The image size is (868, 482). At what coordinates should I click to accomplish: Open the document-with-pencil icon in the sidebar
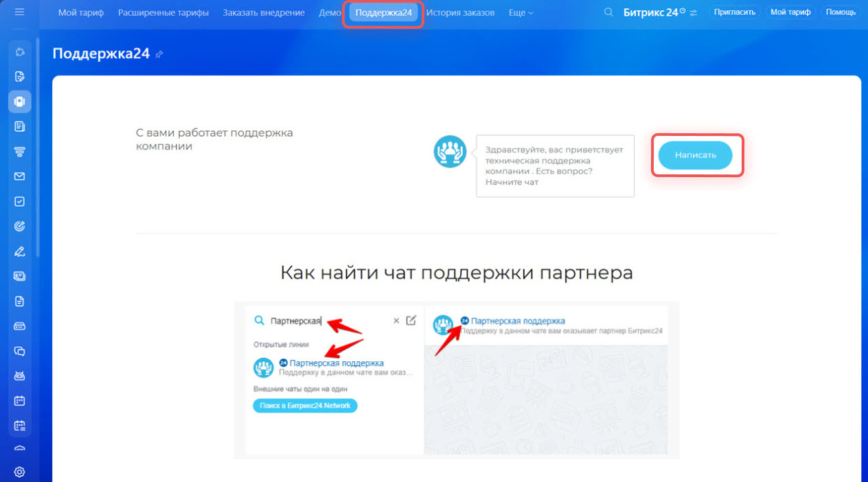[19, 76]
